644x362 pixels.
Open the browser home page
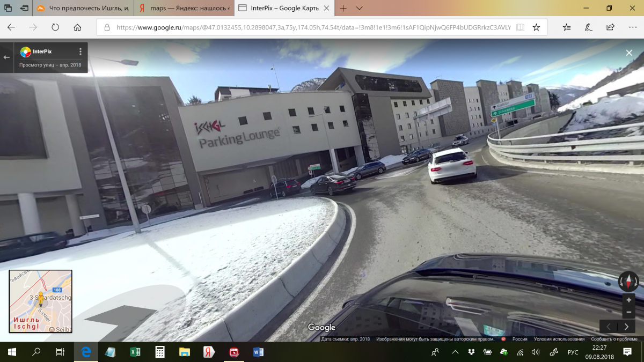pyautogui.click(x=77, y=27)
